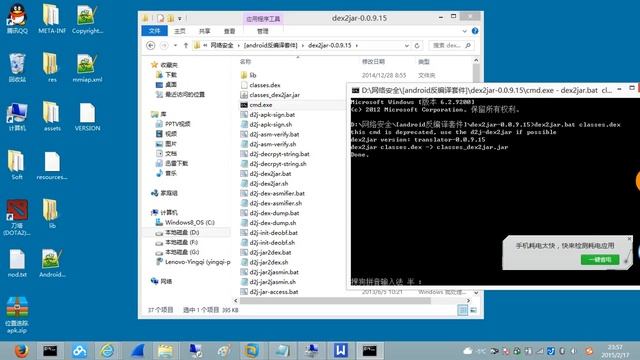Select Local Disk (D:) in navigation pane

[182, 232]
